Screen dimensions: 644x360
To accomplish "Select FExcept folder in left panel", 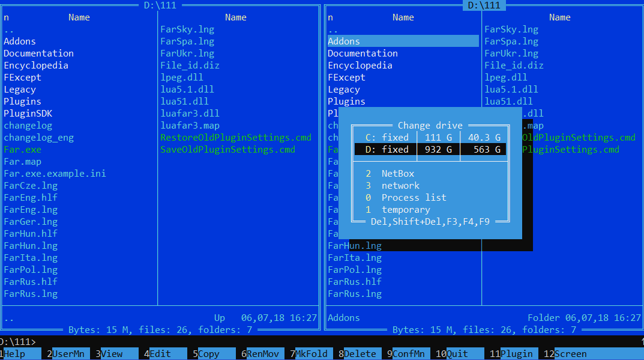I will coord(23,78).
